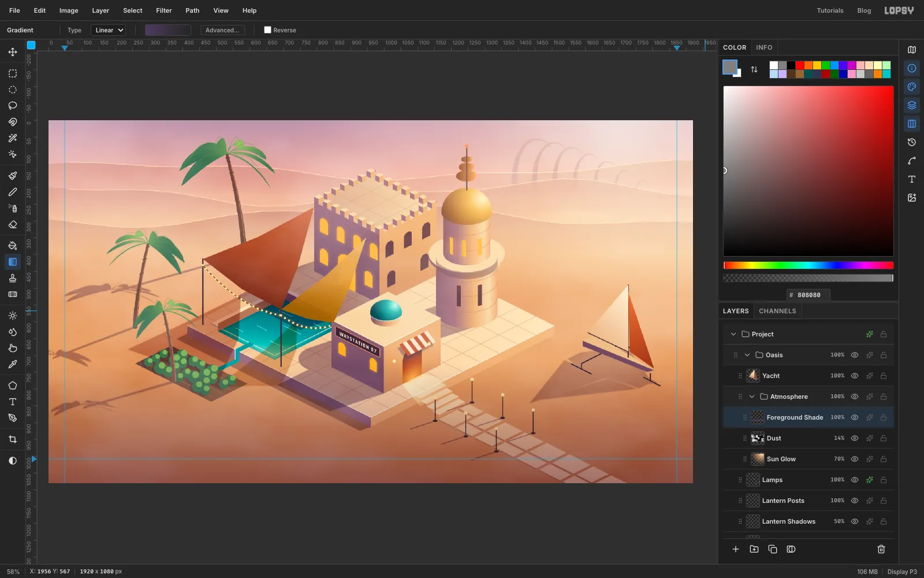
Task: Add new layer with plus icon
Action: 736,549
